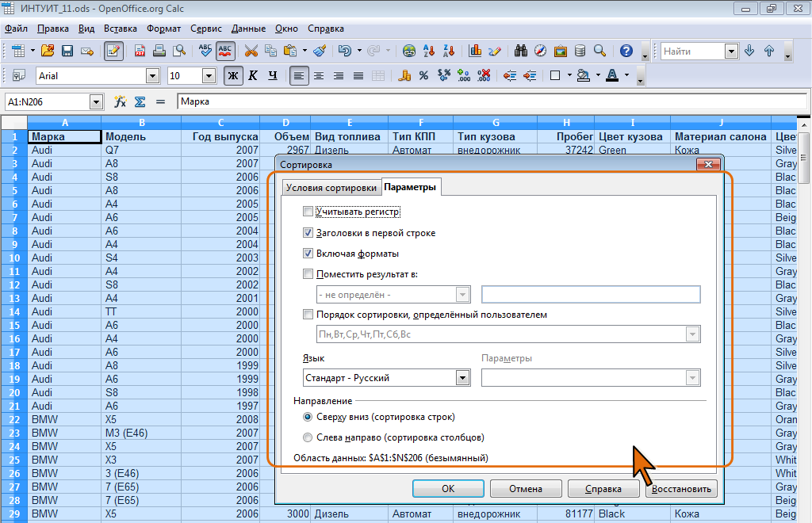Viewport: 812px width, 523px height.
Task: Select the Format Paintbrush icon
Action: pyautogui.click(x=320, y=51)
